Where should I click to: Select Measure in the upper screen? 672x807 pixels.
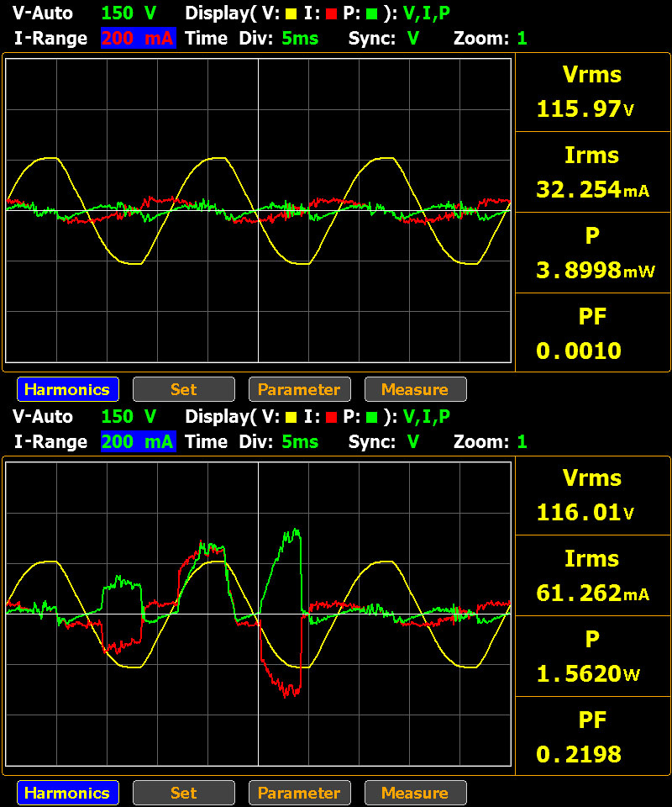point(416,389)
